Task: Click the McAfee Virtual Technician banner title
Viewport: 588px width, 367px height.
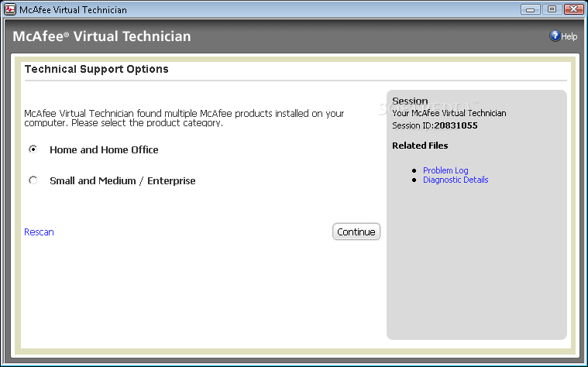Action: 101,36
